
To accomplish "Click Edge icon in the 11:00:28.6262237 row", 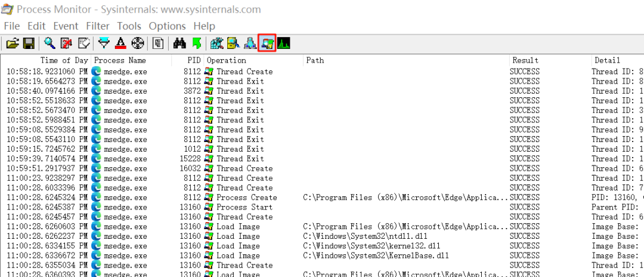I will coord(97,236).
